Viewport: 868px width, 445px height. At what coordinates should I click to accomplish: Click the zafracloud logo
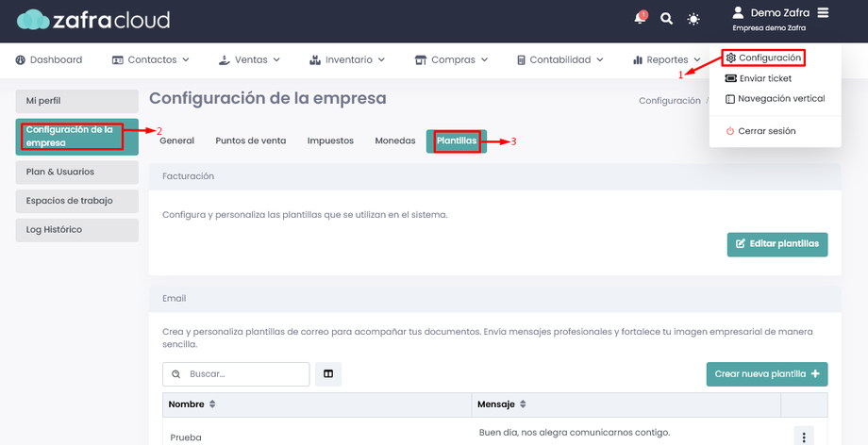[93, 20]
